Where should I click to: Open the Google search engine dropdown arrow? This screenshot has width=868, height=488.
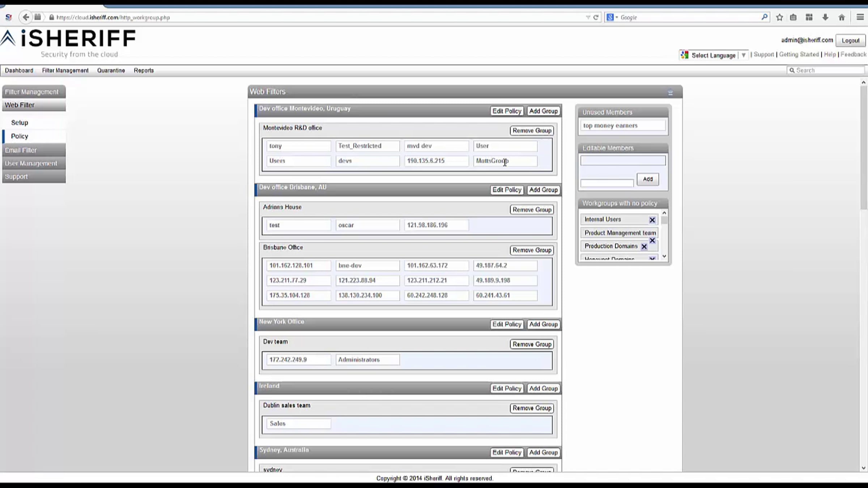[x=617, y=17]
